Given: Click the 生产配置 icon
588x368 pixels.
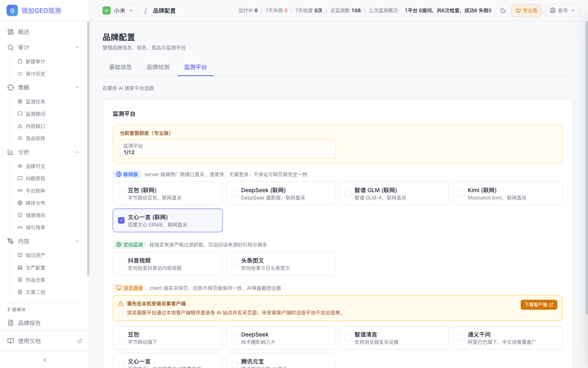Looking at the screenshot, I should pyautogui.click(x=20, y=267).
